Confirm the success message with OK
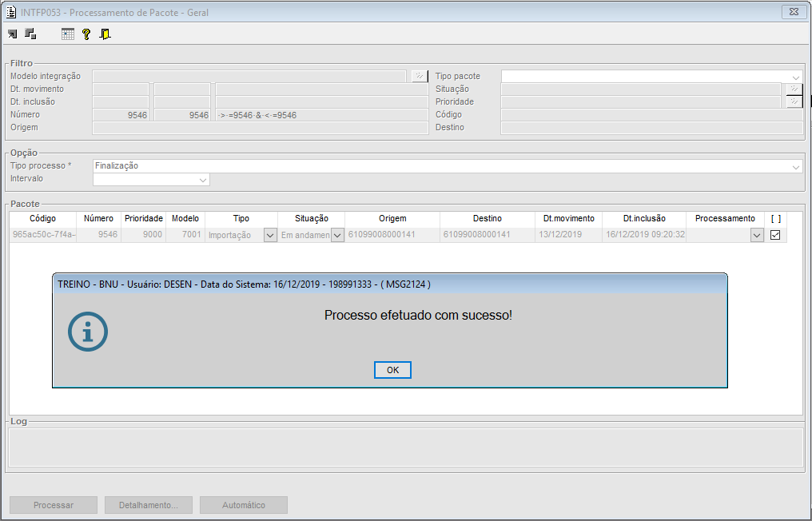 392,370
